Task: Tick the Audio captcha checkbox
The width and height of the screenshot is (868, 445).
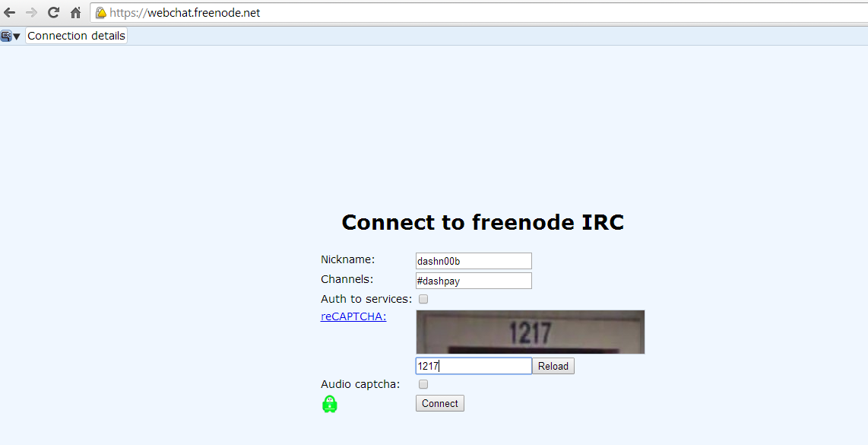Action: click(423, 384)
